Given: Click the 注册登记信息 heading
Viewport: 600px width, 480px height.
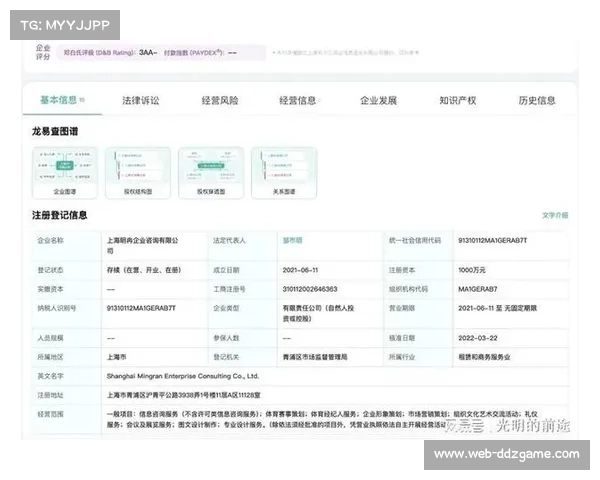Looking at the screenshot, I should pos(60,215).
